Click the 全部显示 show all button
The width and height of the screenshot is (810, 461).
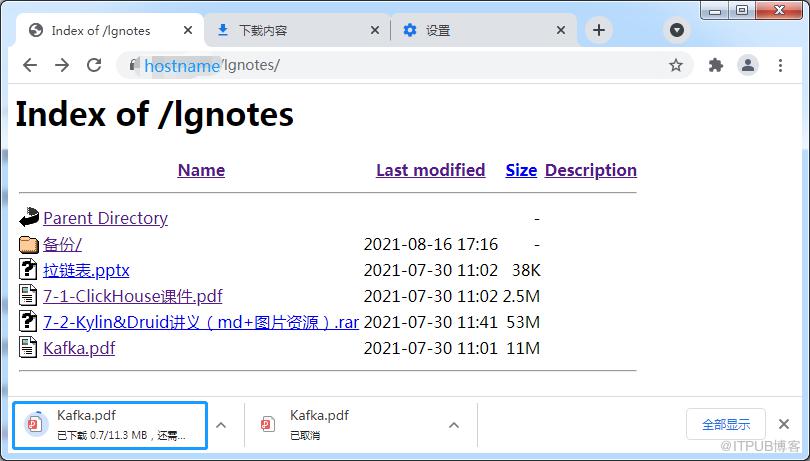coord(726,424)
